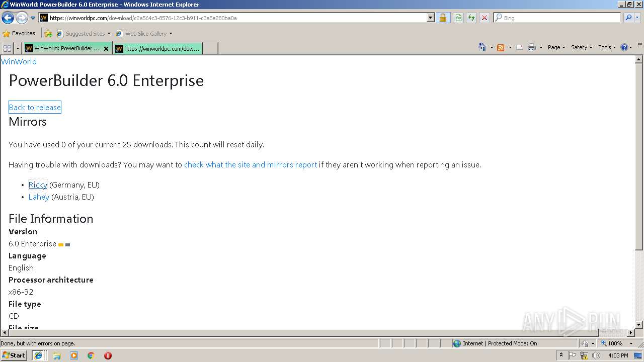Select the x86-32 architecture text
Screen dimensions: 644x362
pos(21,292)
